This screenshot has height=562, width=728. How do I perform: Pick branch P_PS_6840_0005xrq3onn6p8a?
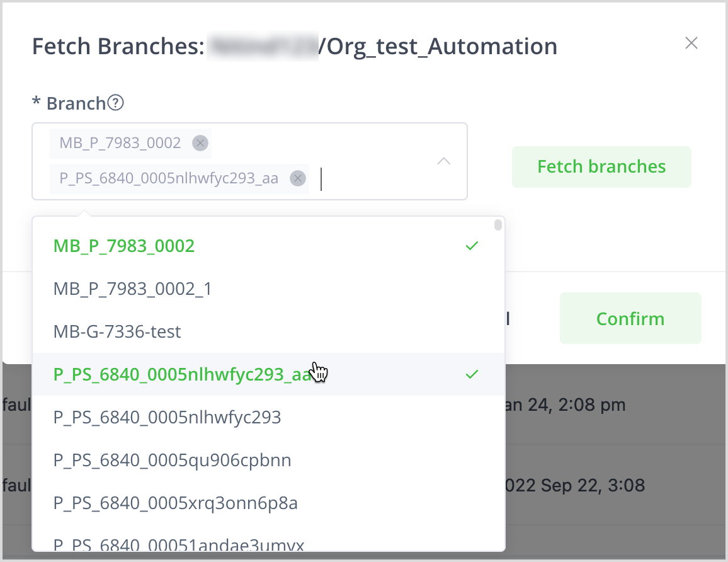[x=175, y=503]
